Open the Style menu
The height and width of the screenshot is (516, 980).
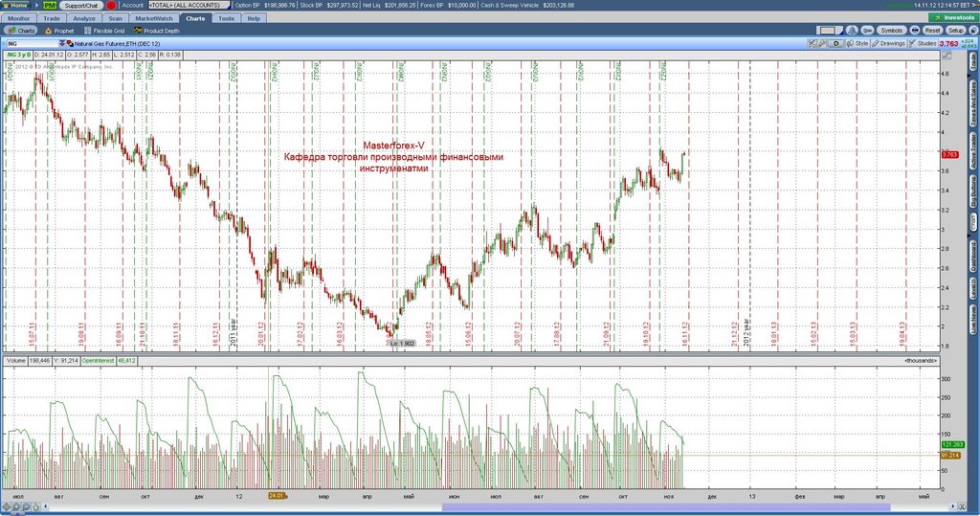point(857,44)
